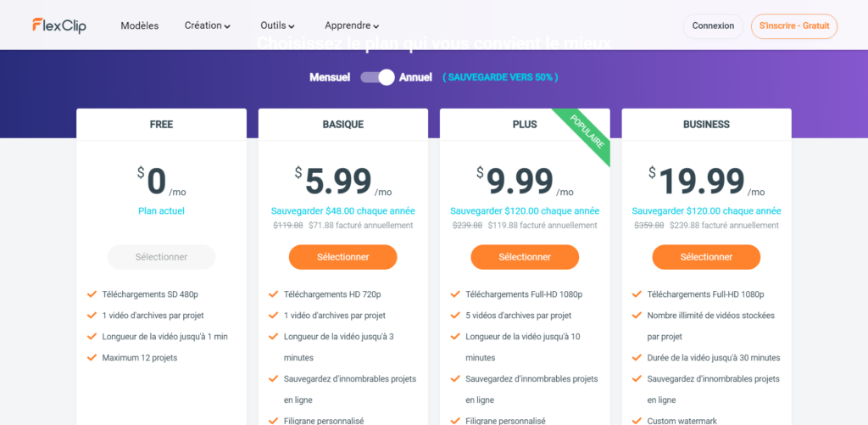868x425 pixels.
Task: Select the PLUS plan button
Action: (525, 257)
